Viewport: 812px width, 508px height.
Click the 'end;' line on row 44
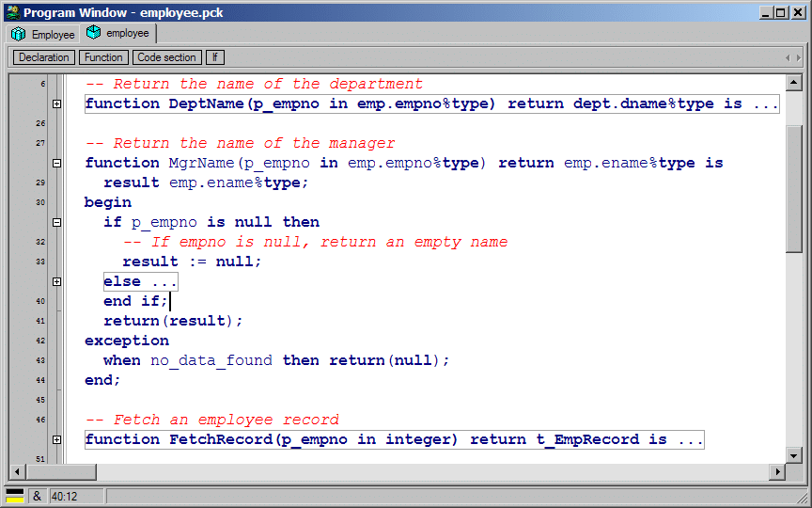click(x=102, y=380)
